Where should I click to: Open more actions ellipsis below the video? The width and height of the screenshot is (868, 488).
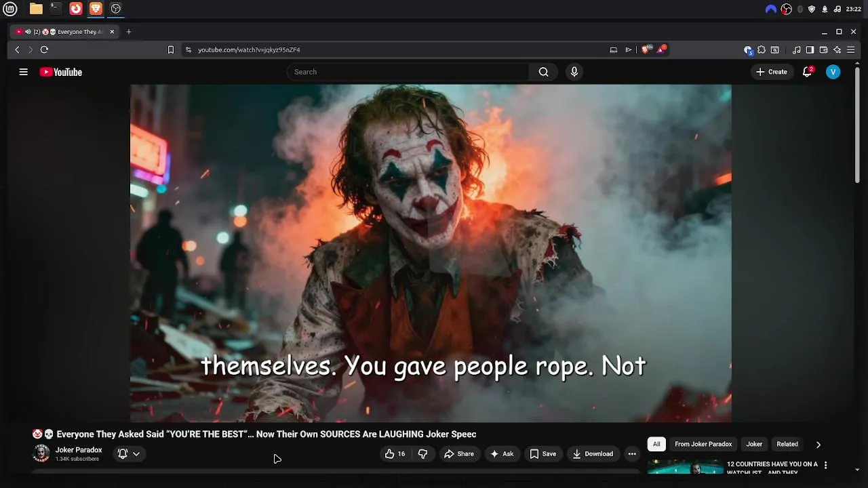click(632, 454)
